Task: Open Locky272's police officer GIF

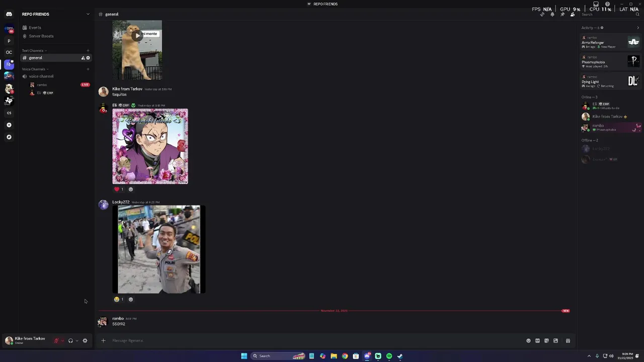Action: click(x=159, y=249)
